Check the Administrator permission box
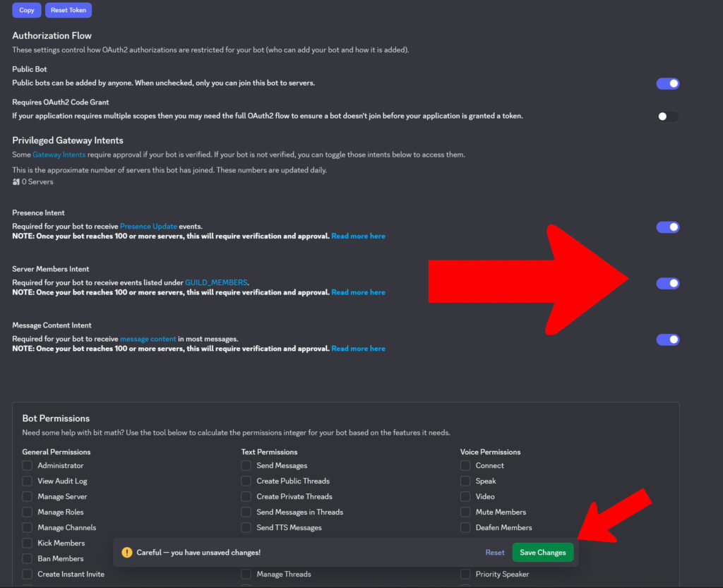The image size is (723, 588). tap(28, 466)
